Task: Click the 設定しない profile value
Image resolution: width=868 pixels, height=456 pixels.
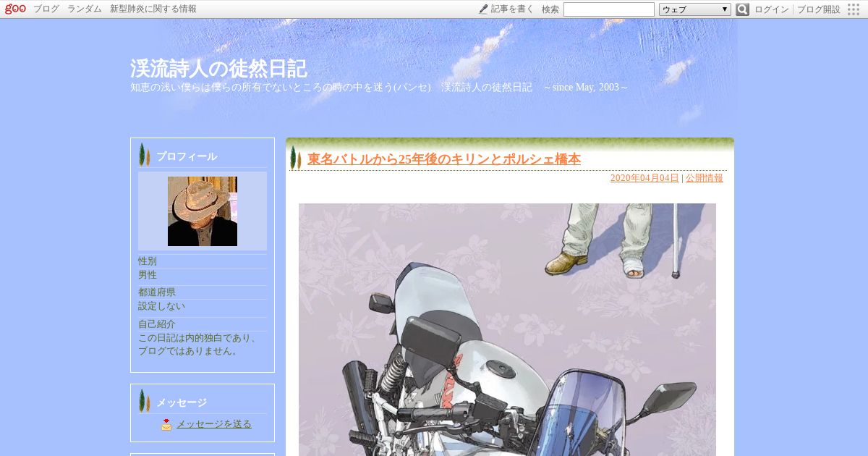Action: click(161, 306)
